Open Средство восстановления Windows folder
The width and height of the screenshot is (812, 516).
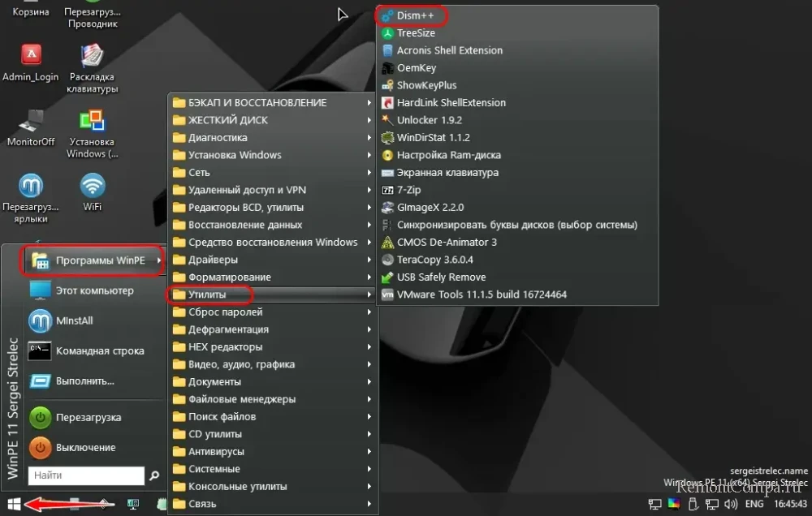pos(273,243)
